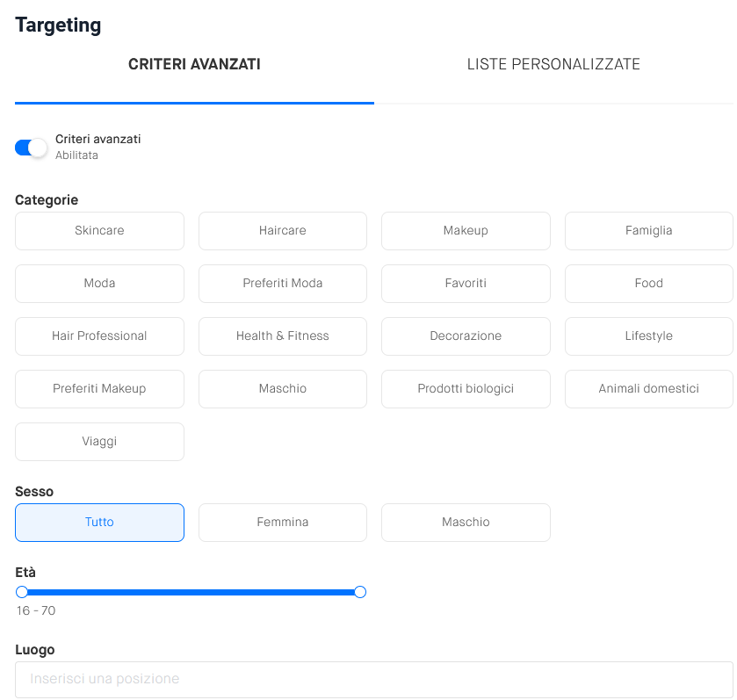Screen dimensions: 737x700
Task: Select the Lifestyle category
Action: coord(648,336)
